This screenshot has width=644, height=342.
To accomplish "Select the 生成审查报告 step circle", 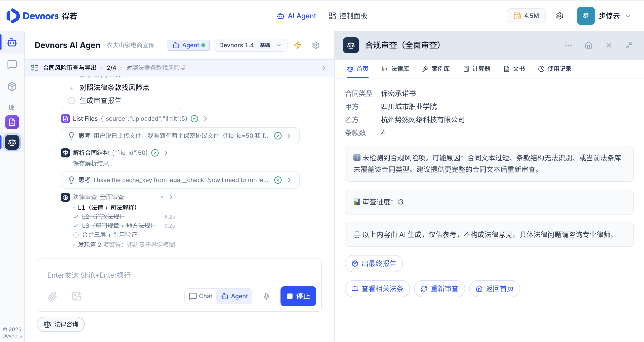I will point(71,101).
